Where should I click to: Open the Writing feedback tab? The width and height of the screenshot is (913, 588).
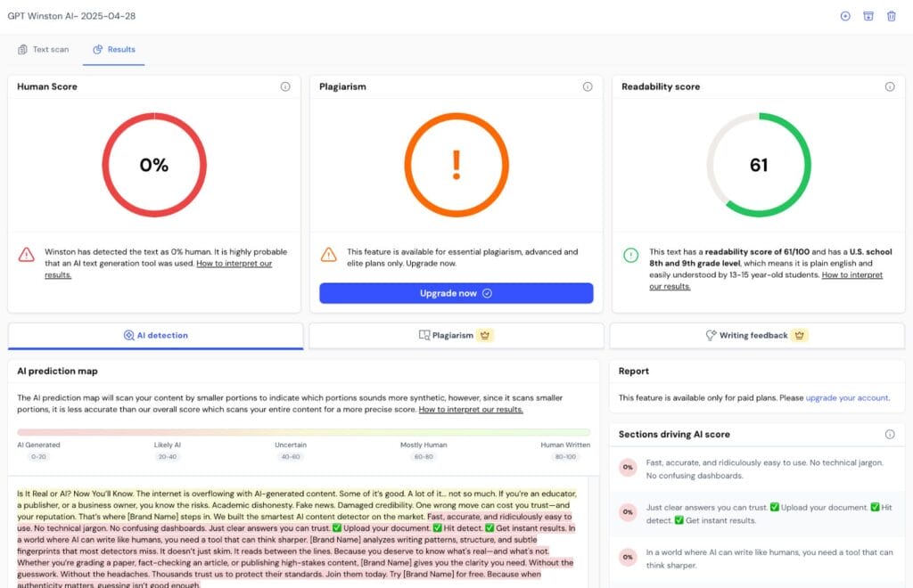click(757, 336)
